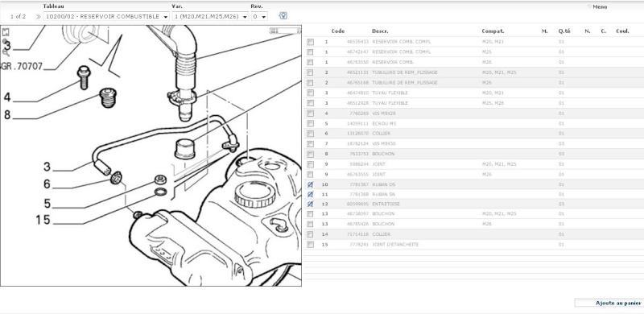Click the Ajoute au panier button
The width and height of the screenshot is (644, 314).
tap(609, 303)
